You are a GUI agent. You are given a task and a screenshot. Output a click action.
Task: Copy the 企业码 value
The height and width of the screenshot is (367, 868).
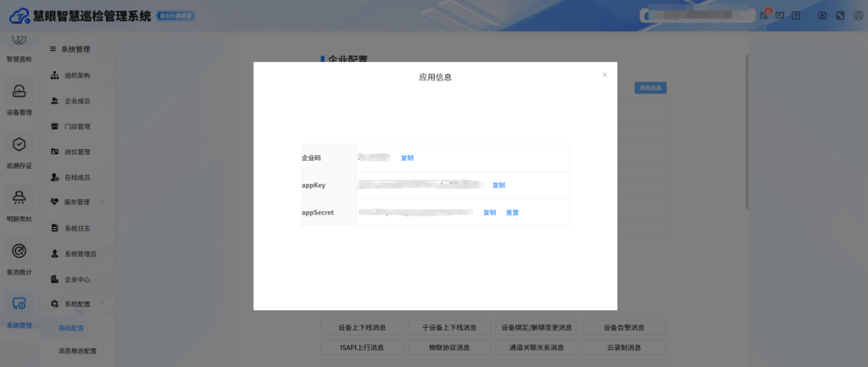coord(407,158)
